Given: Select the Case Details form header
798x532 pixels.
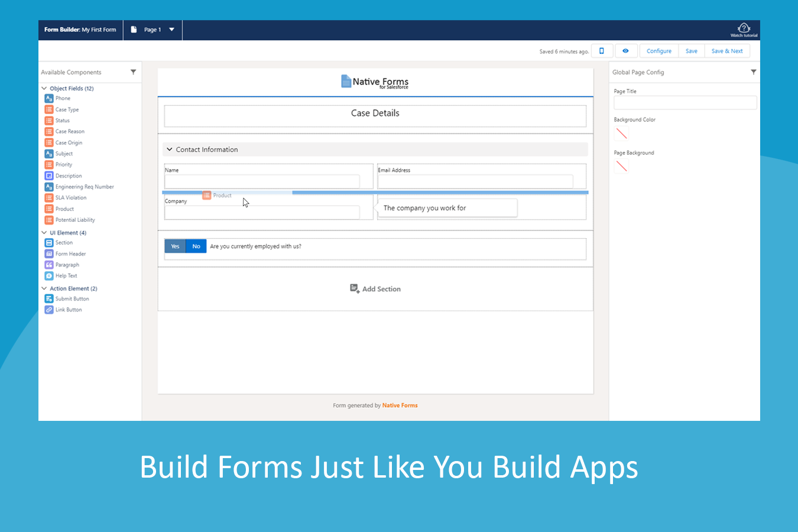Looking at the screenshot, I should click(x=375, y=116).
